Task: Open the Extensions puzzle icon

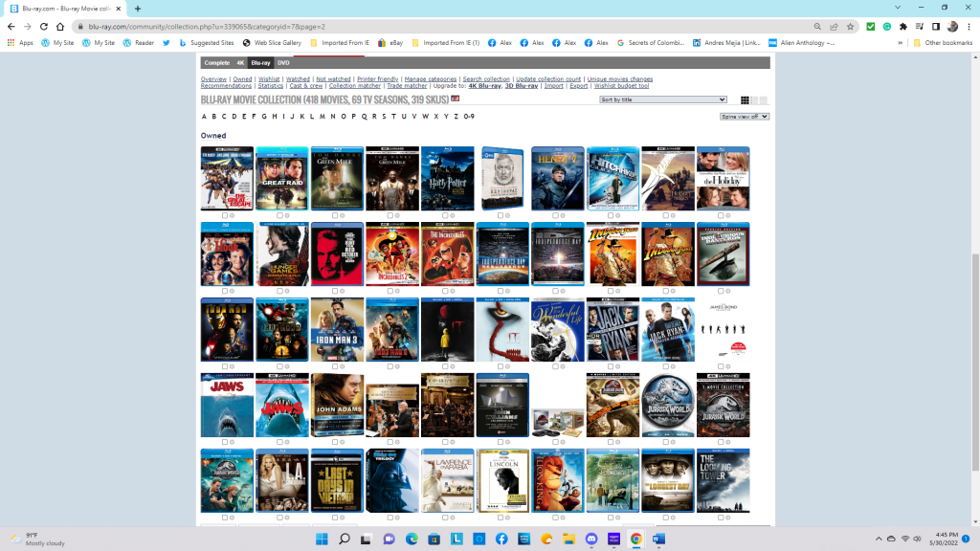Action: coord(902,27)
